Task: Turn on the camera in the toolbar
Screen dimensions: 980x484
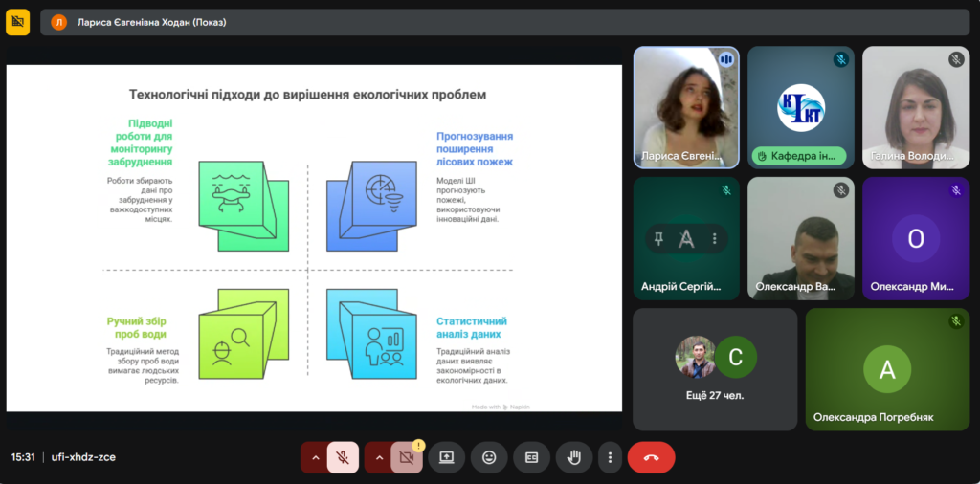Action: [x=406, y=457]
